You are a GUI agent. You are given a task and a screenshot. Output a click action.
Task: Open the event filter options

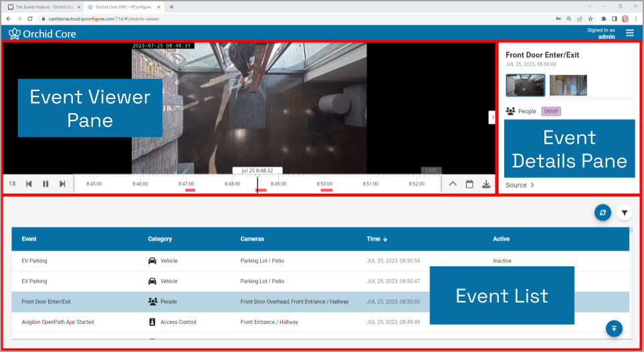coord(625,213)
